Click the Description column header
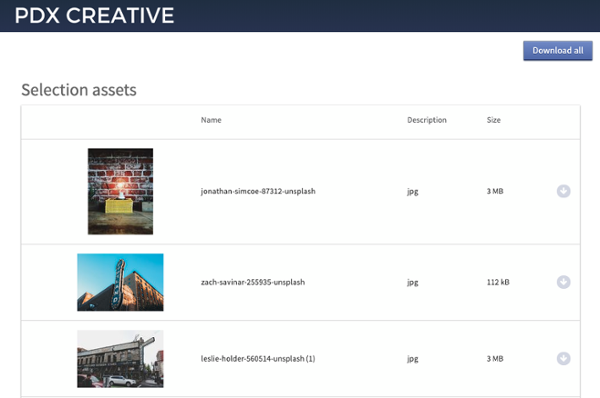This screenshot has height=398, width=600. (427, 120)
